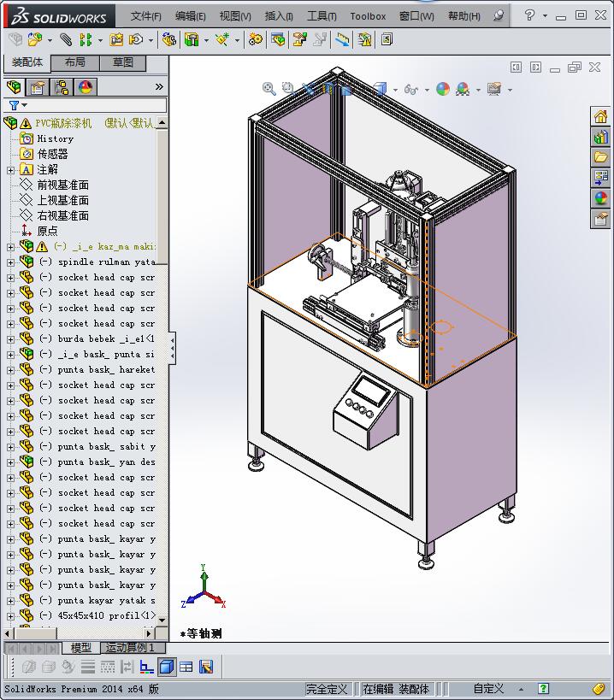Open Appearances task pane ball icon
Viewport: 614px width, 700px height.
pyautogui.click(x=600, y=197)
